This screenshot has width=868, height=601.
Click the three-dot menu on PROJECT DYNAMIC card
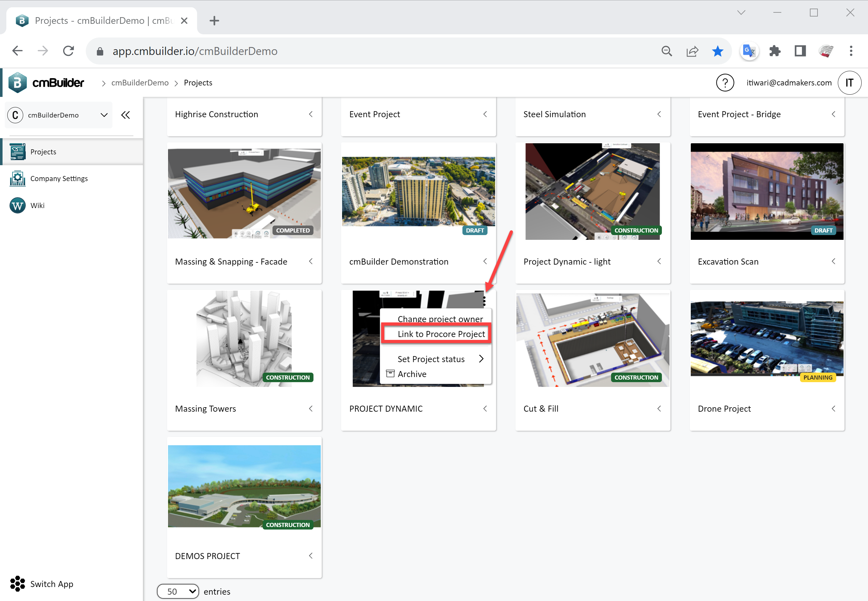point(484,301)
